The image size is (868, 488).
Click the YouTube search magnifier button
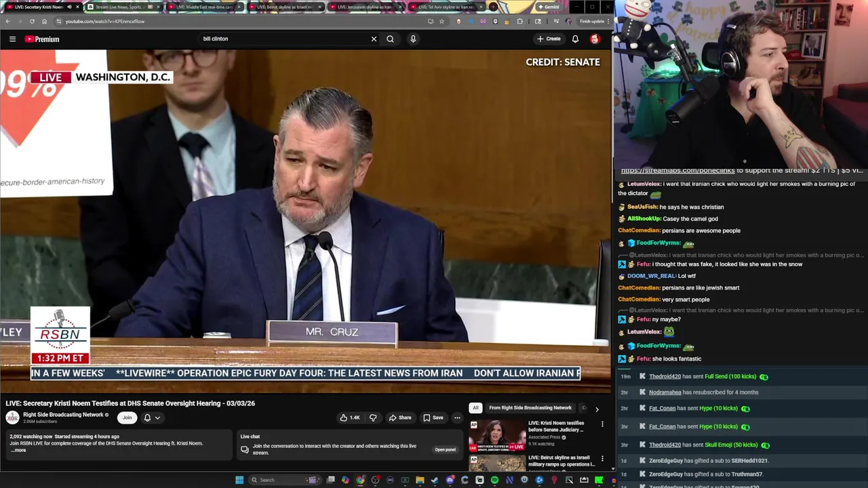click(390, 39)
